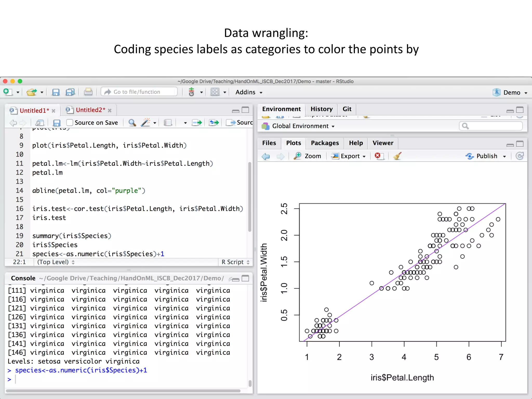Click the Run current line icon
The height and width of the screenshot is (399, 532).
[197, 123]
